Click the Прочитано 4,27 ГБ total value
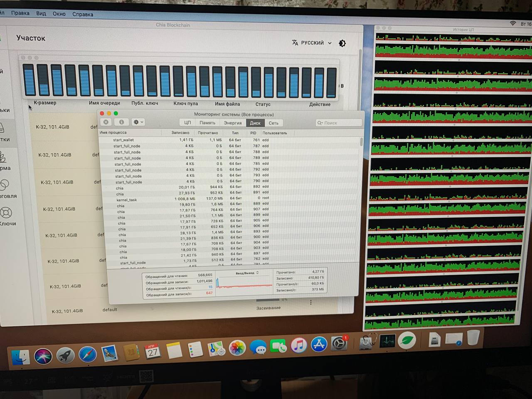 (318, 272)
